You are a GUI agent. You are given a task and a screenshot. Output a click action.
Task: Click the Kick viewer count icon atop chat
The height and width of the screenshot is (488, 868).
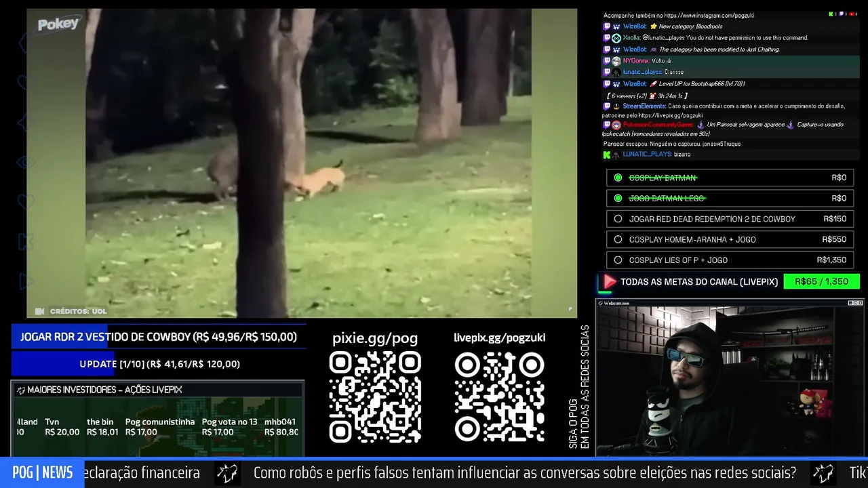831,14
